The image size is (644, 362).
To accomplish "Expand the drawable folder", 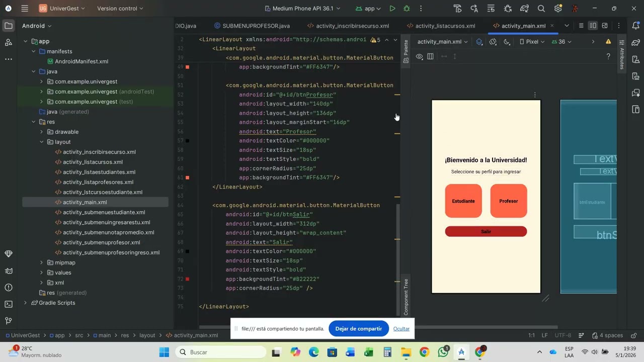I will 41,132.
